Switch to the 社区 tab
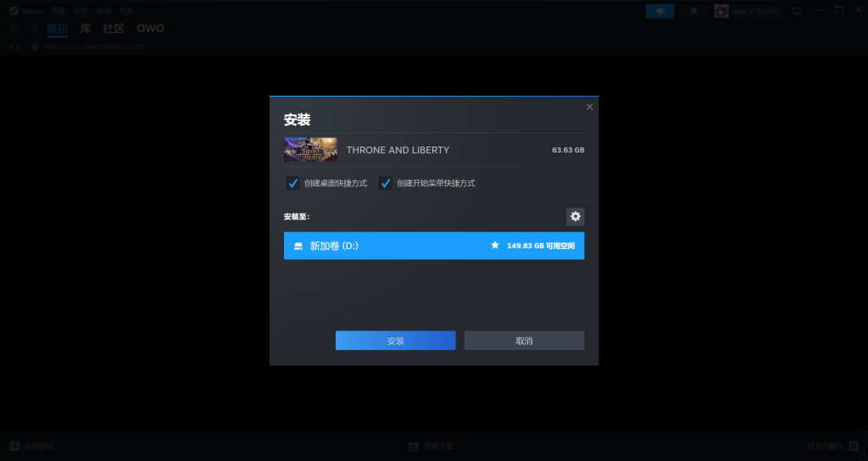868x461 pixels. click(x=114, y=28)
